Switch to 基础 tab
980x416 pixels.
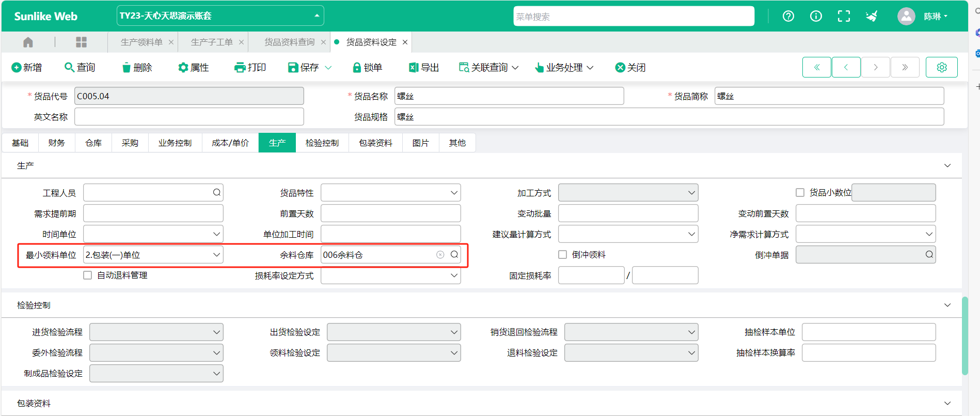20,143
